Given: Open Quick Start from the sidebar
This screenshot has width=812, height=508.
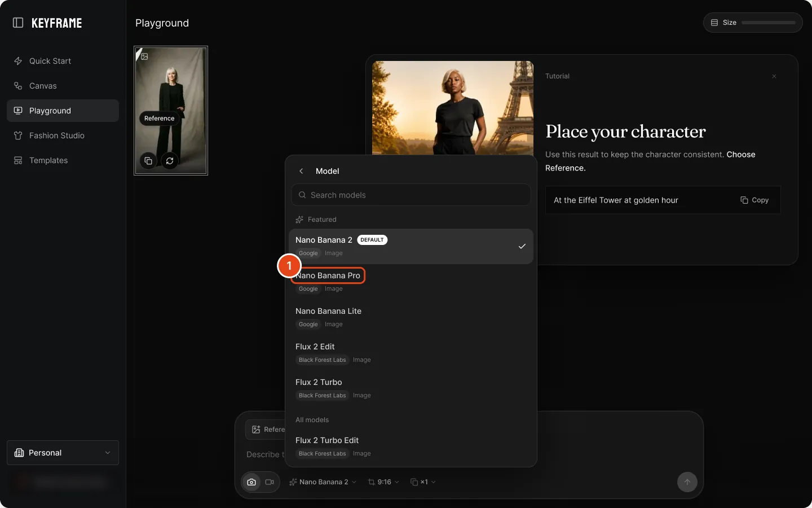Looking at the screenshot, I should 63,61.
